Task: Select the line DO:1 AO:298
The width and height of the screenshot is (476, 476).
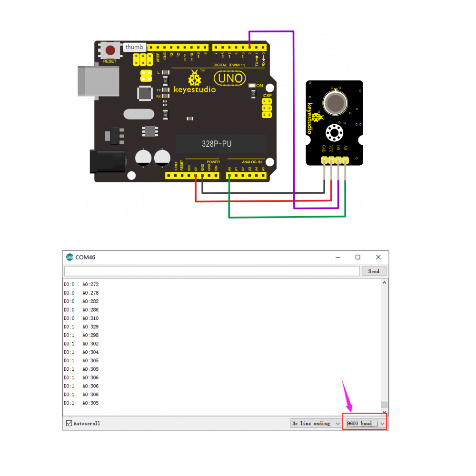Action: [81, 336]
